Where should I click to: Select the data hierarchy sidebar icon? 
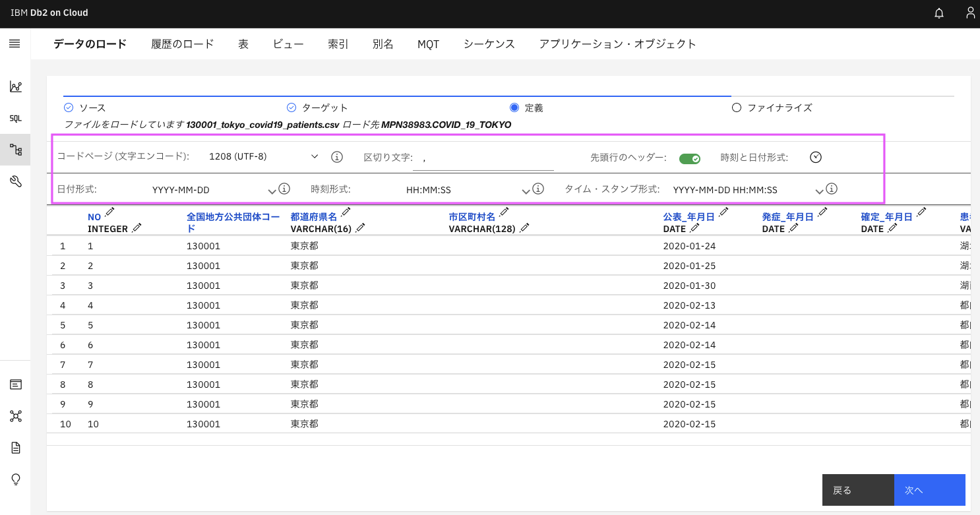pyautogui.click(x=15, y=150)
